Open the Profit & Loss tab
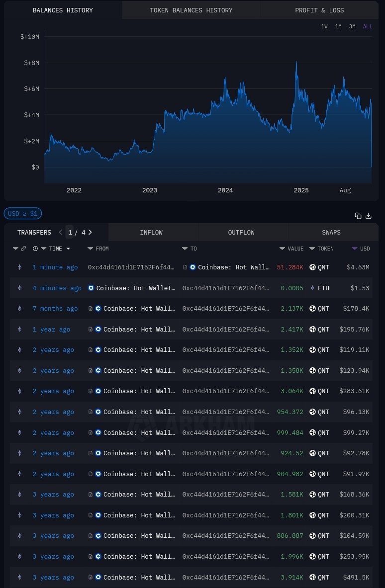This screenshot has width=385, height=588. coord(319,10)
